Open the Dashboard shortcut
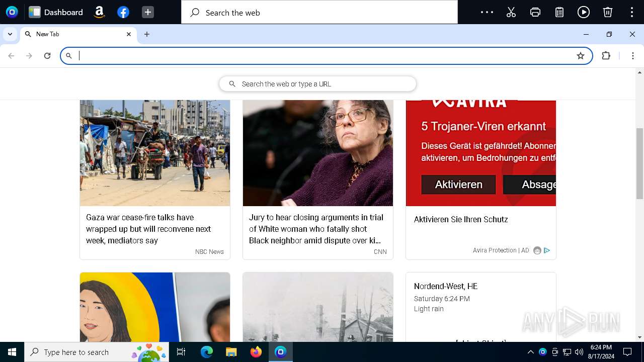This screenshot has width=644, height=362. pos(56,12)
